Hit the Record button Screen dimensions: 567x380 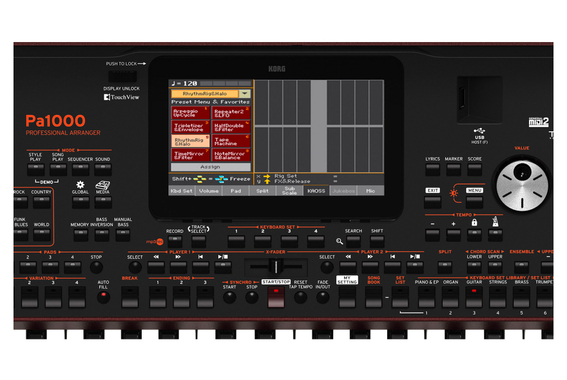(175, 242)
